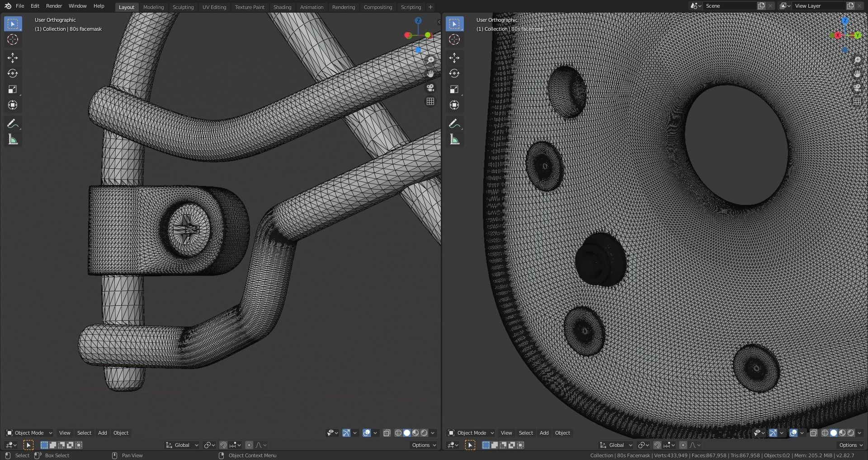The image size is (868, 460).
Task: Click the Scene name field
Action: (x=729, y=6)
